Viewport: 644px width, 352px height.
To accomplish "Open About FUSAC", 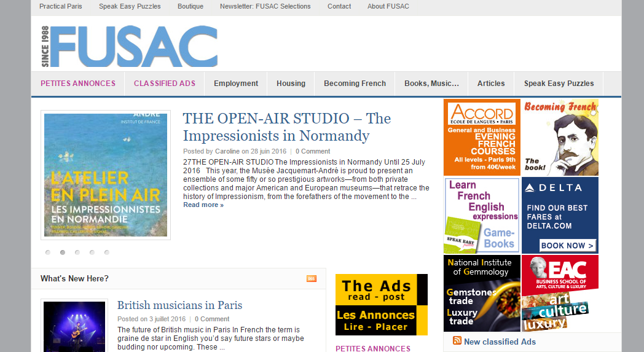I will (x=388, y=7).
